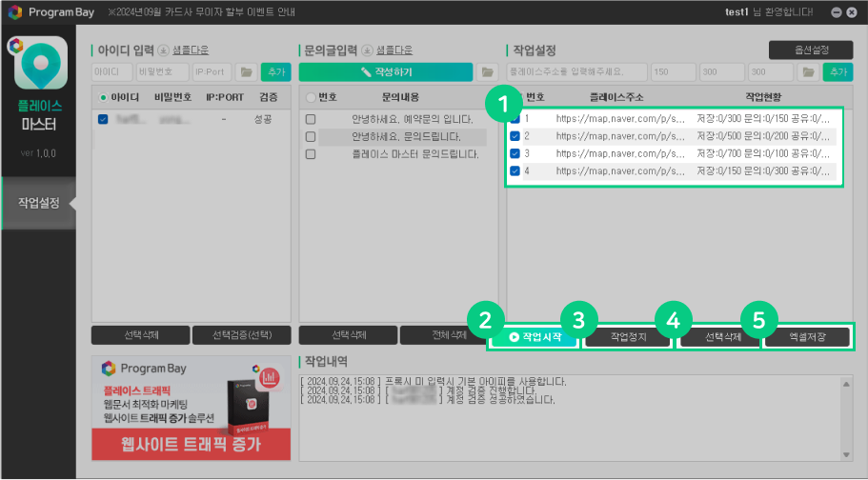Uncheck the checkbox for place row 3
The width and height of the screenshot is (868, 480).
[515, 153]
